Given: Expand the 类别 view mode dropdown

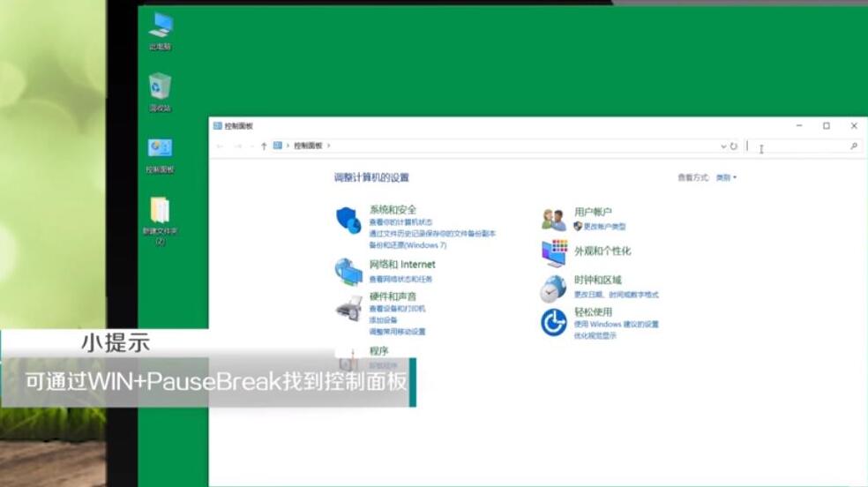Looking at the screenshot, I should point(726,177).
